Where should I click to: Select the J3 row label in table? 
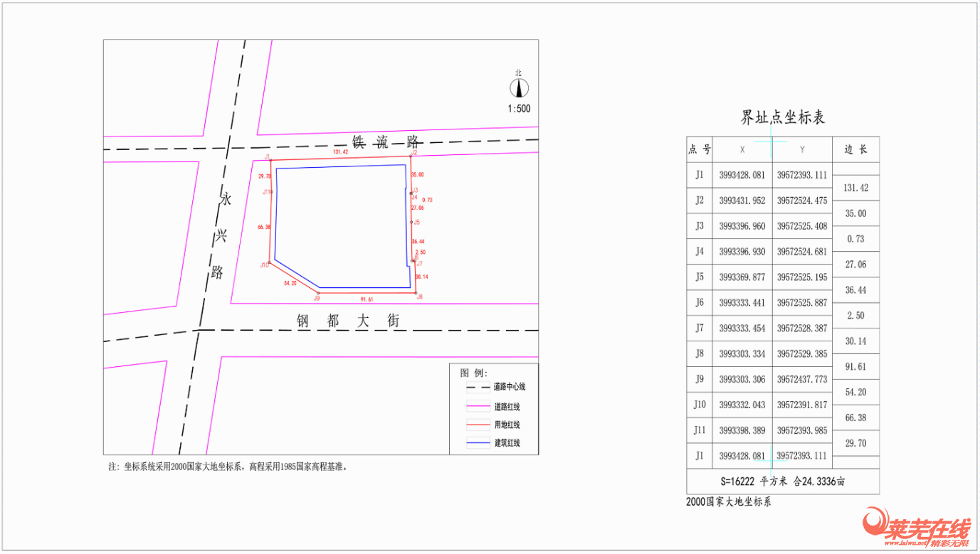700,226
